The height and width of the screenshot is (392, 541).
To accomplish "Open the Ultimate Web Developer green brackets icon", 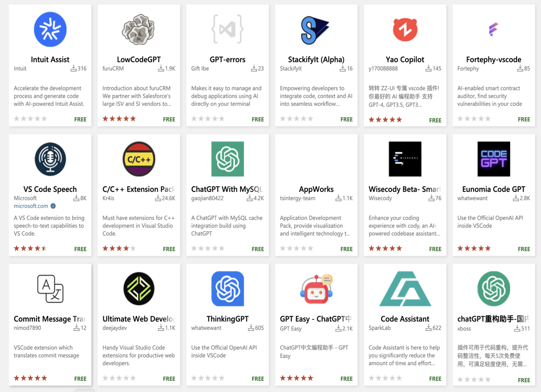I will (x=139, y=289).
